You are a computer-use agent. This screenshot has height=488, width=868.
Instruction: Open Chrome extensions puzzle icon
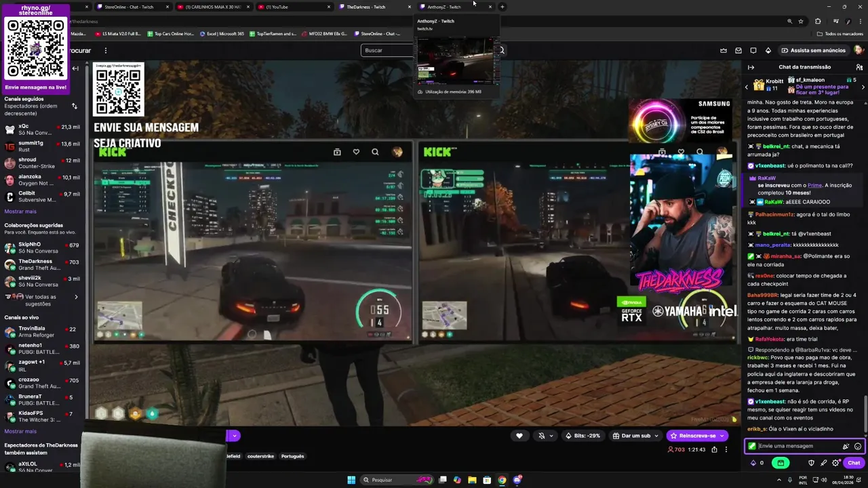[817, 21]
